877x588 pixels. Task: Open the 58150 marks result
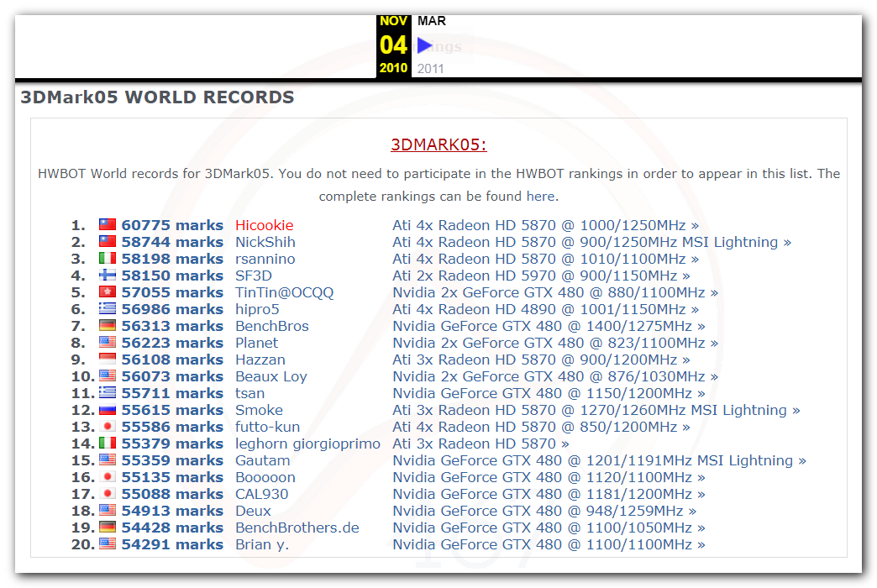point(172,276)
